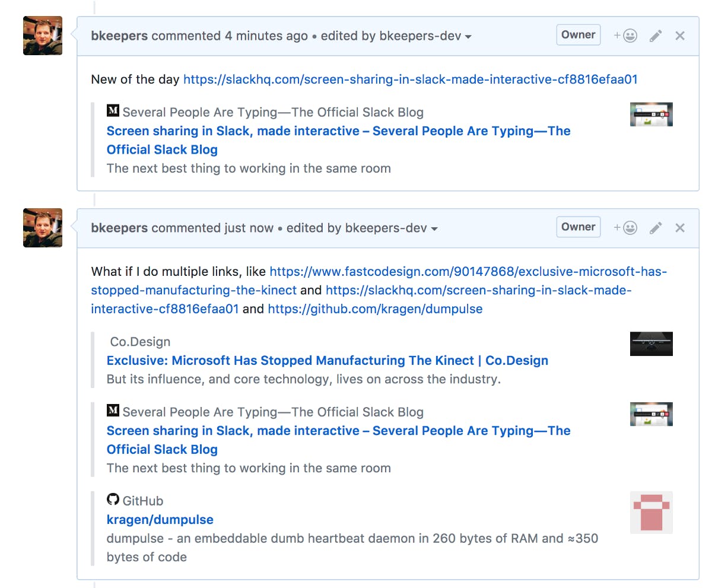Add an emoji reaction to the second comment
This screenshot has width=712, height=588.
point(625,227)
